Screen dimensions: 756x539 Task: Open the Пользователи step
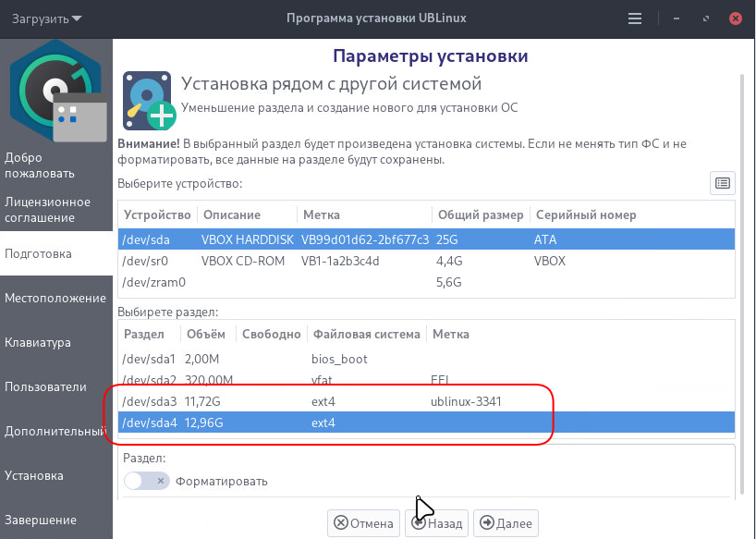(x=55, y=386)
